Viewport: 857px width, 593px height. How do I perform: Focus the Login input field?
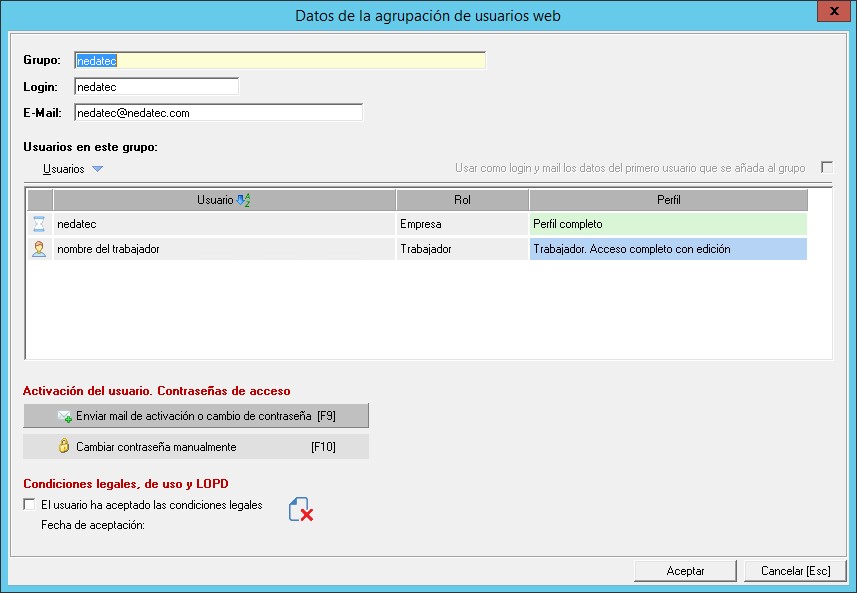pyautogui.click(x=156, y=86)
